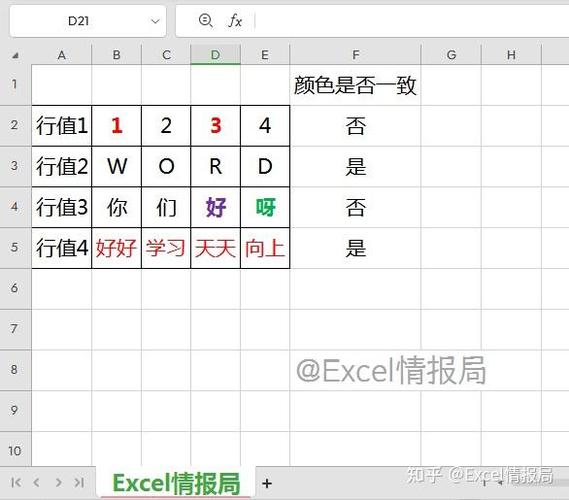
Task: Select column B header
Action: pos(116,55)
